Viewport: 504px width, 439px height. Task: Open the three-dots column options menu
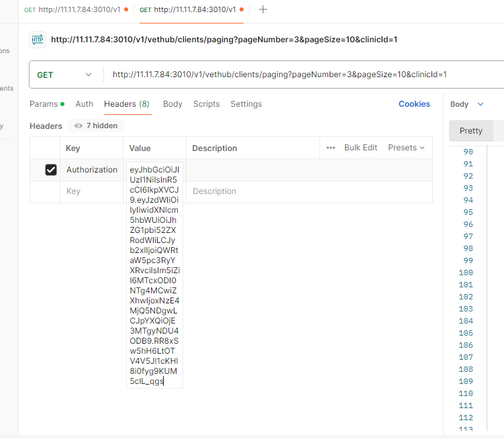coord(331,148)
